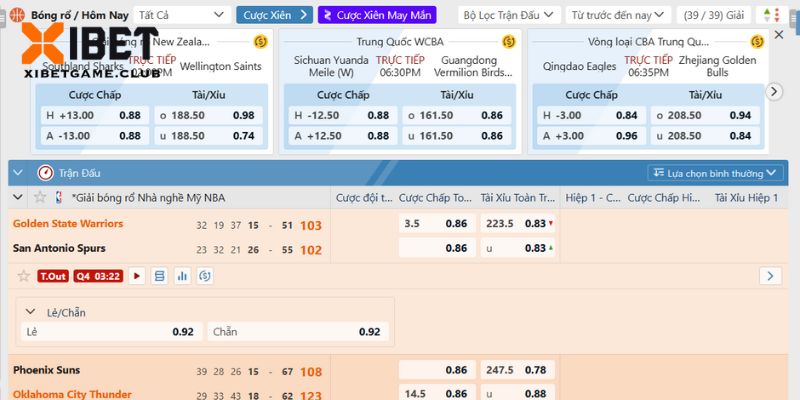Select Suns handicap odds 0.86

coord(437,370)
